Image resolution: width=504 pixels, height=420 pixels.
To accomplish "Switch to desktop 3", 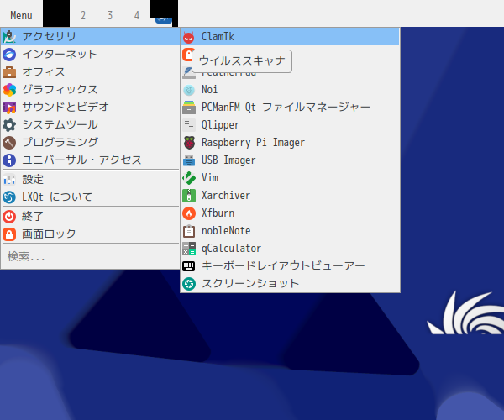I will click(110, 15).
